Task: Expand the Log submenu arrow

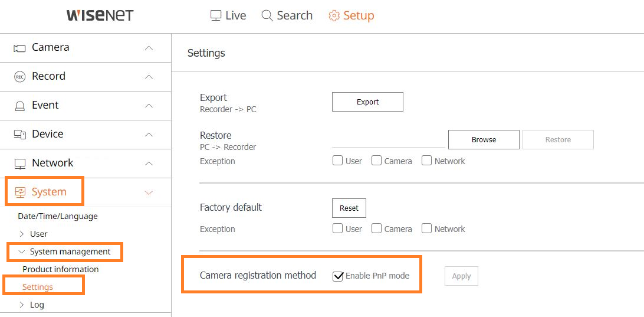Action: pyautogui.click(x=22, y=305)
